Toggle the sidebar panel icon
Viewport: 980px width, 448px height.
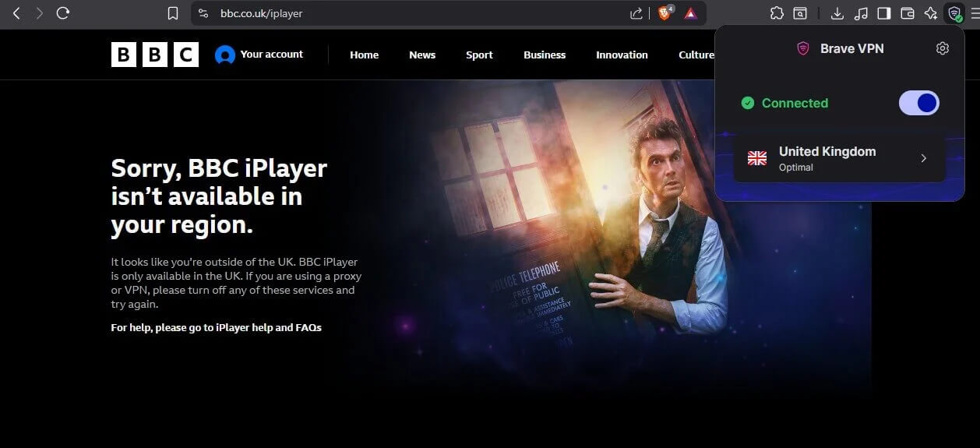pyautogui.click(x=884, y=13)
